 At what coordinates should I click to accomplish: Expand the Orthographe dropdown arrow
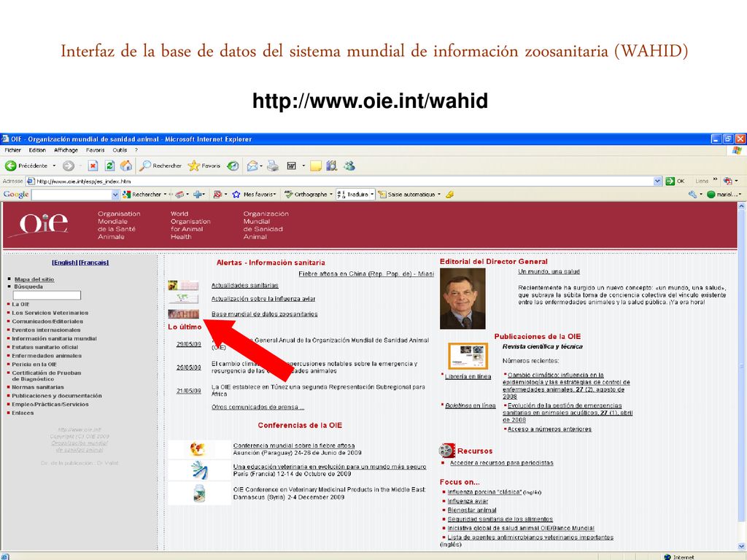[x=330, y=194]
